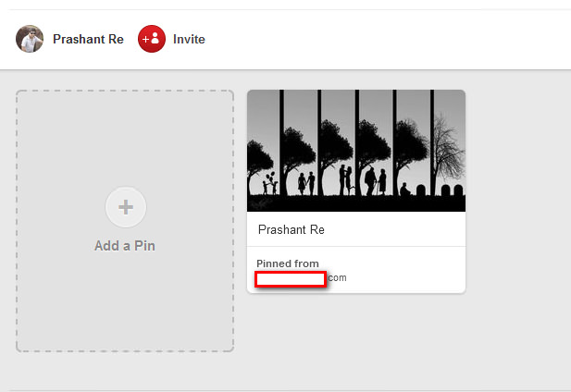The width and height of the screenshot is (571, 392).
Task: Click the profile avatar photo in header
Action: point(30,39)
